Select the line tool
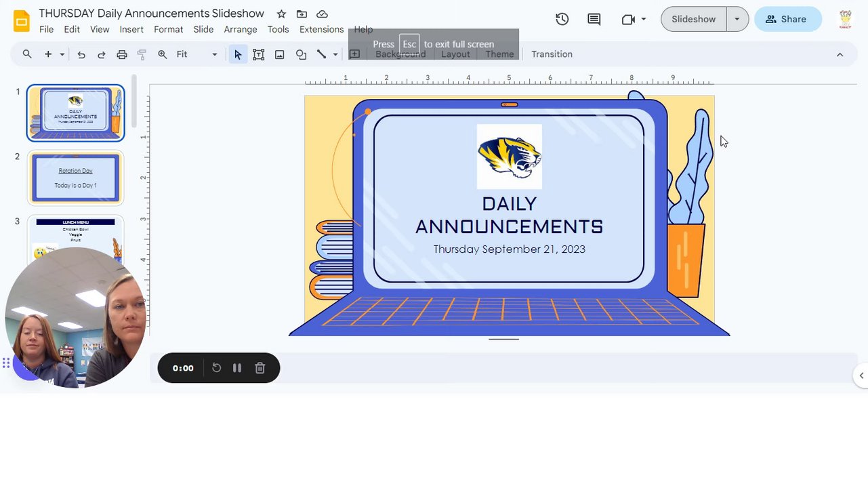Image resolution: width=868 pixels, height=488 pixels. (x=321, y=54)
